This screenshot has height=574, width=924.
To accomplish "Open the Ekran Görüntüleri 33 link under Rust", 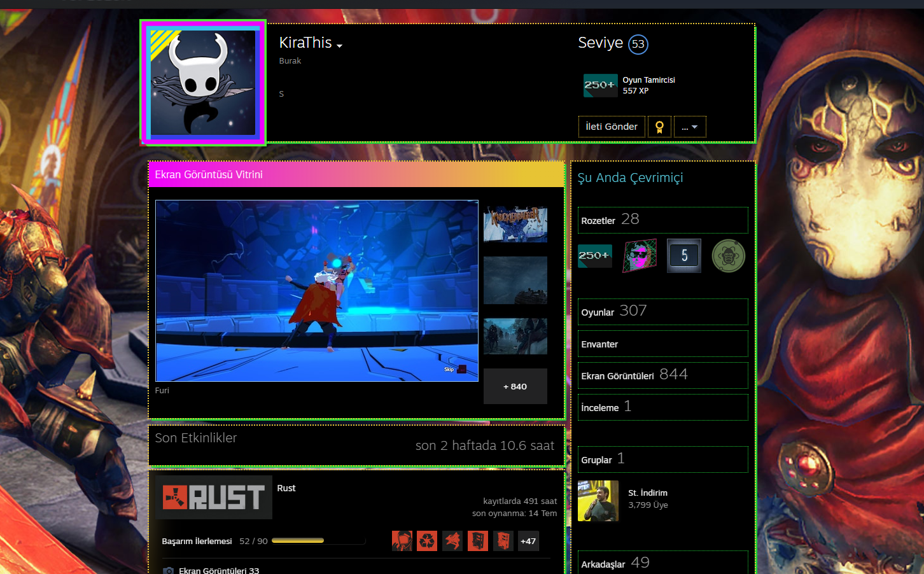I will (219, 570).
